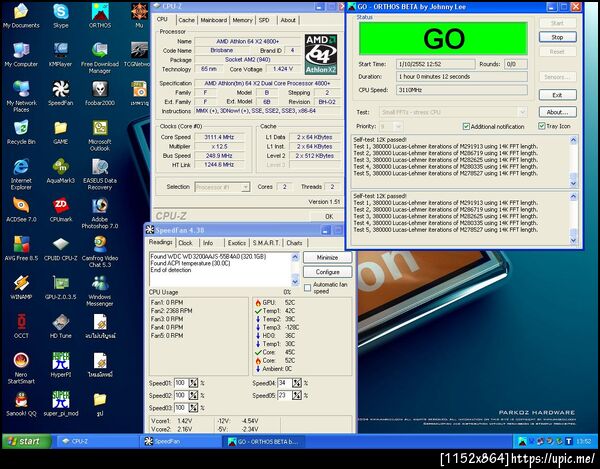
Task: Launch AquaMark3 benchmark icon
Action: coord(60,171)
